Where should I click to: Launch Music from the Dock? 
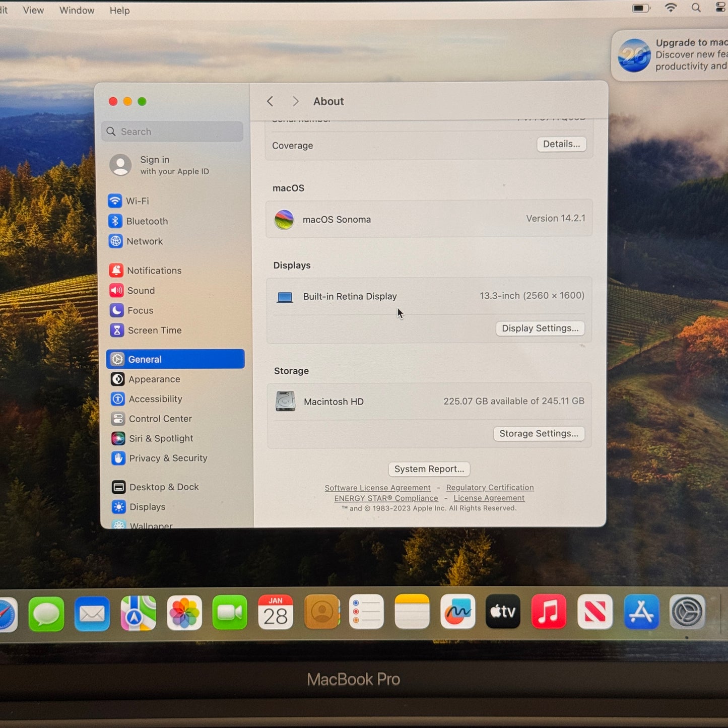coord(549,612)
